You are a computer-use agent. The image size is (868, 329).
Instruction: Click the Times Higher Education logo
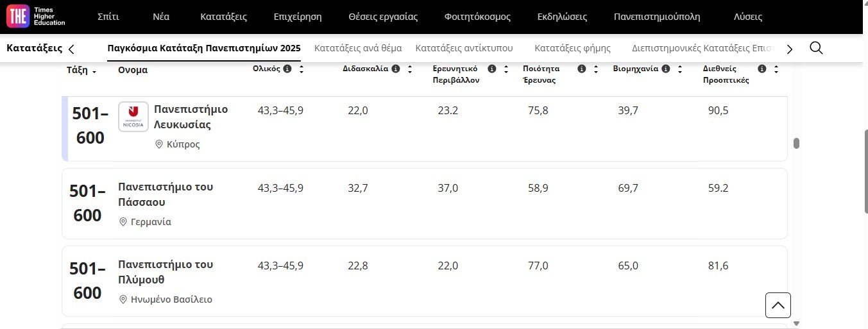click(36, 17)
